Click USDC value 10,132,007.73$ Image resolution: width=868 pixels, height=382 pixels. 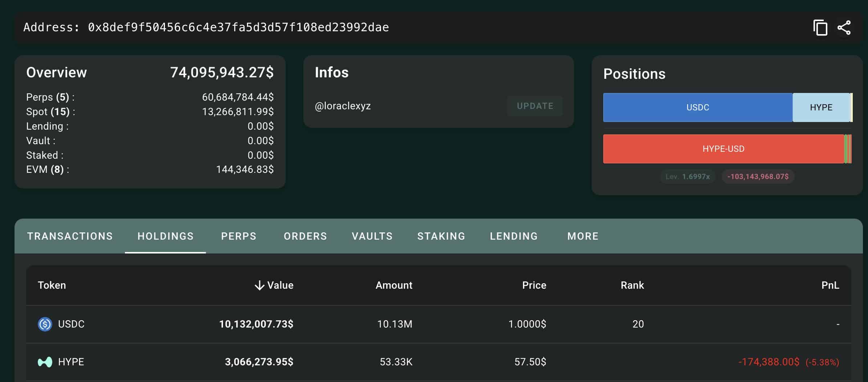[256, 324]
